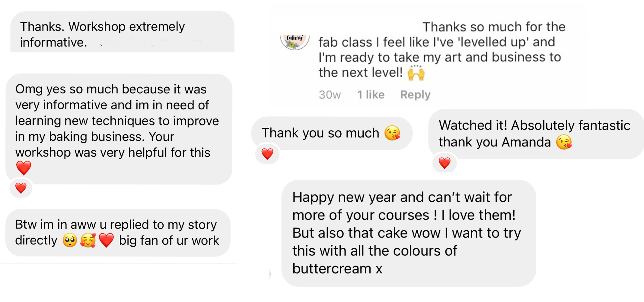This screenshot has width=644, height=302.
Task: Click the large red heart inside workshop message
Action: click(x=24, y=168)
